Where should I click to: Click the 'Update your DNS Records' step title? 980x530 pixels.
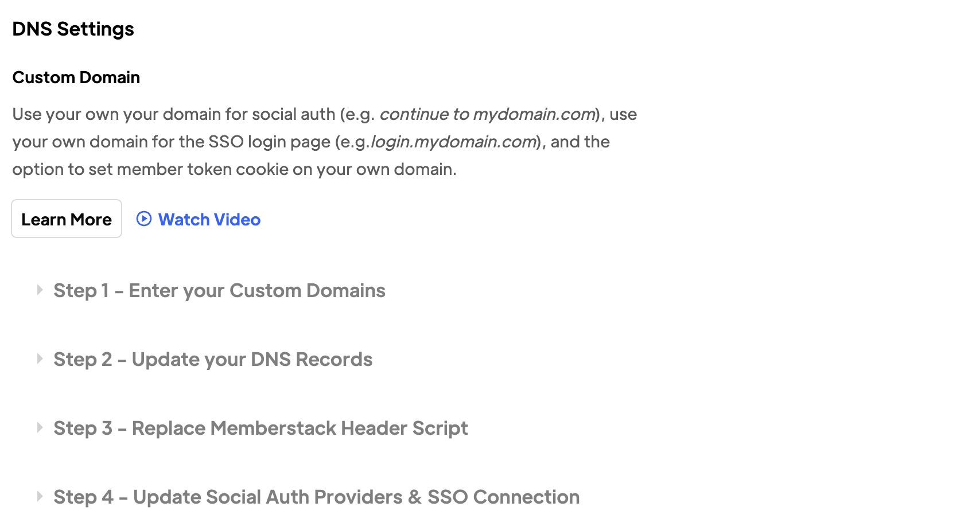coord(252,360)
